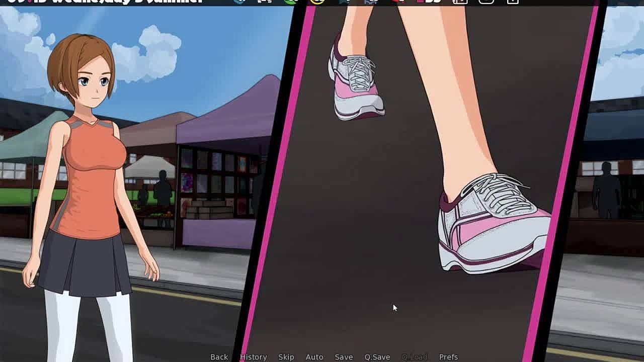Viewport: 644px width, 362px height.
Task: Click the girl's orange sleeveless top
Action: [x=91, y=181]
